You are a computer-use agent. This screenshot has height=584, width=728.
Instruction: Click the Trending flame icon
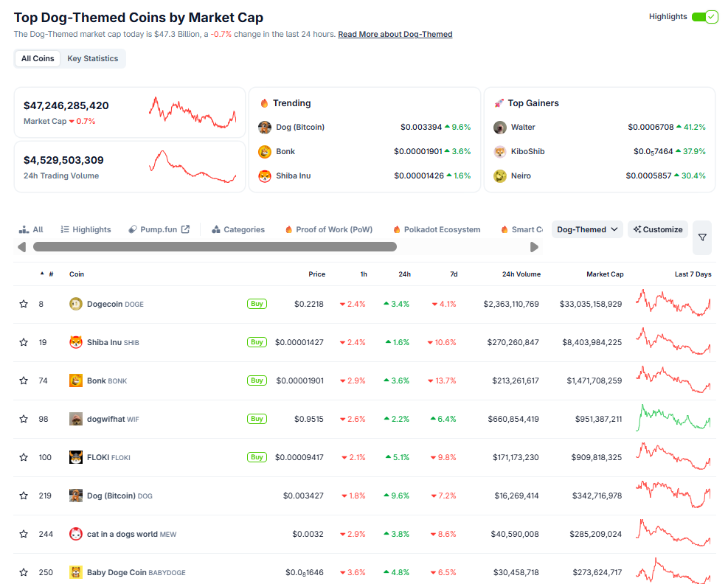click(x=264, y=103)
